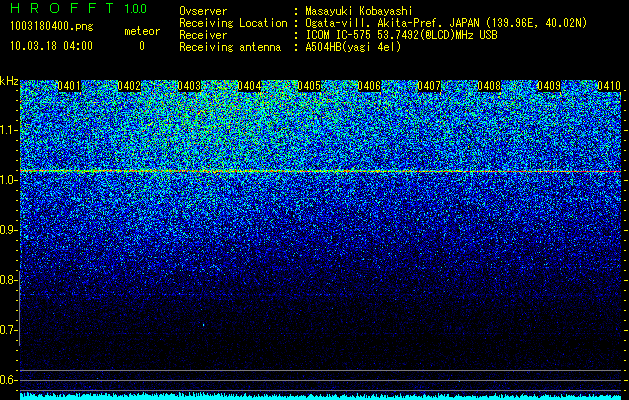Click the 0407 time marker
Image resolution: width=629 pixels, height=400 pixels.
pyautogui.click(x=429, y=86)
